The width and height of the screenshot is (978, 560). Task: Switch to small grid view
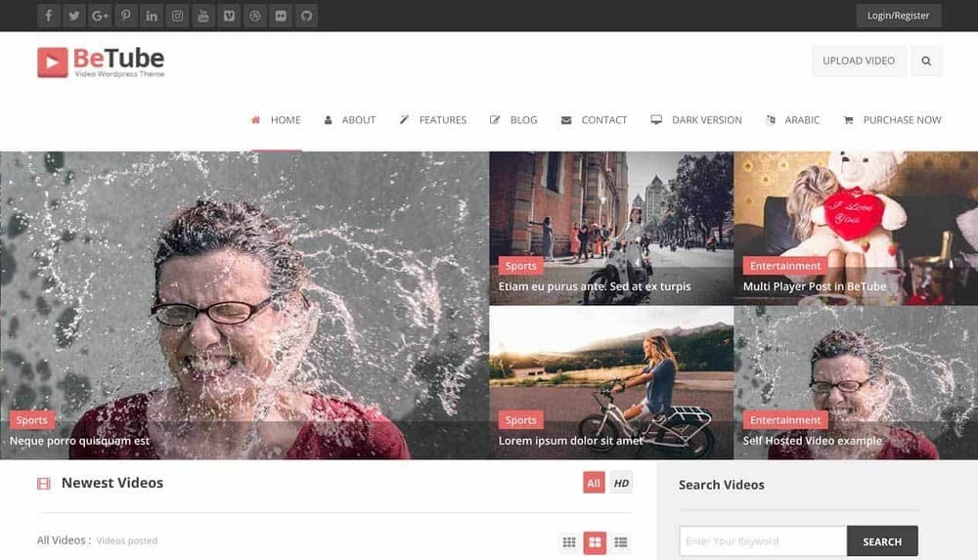(569, 542)
